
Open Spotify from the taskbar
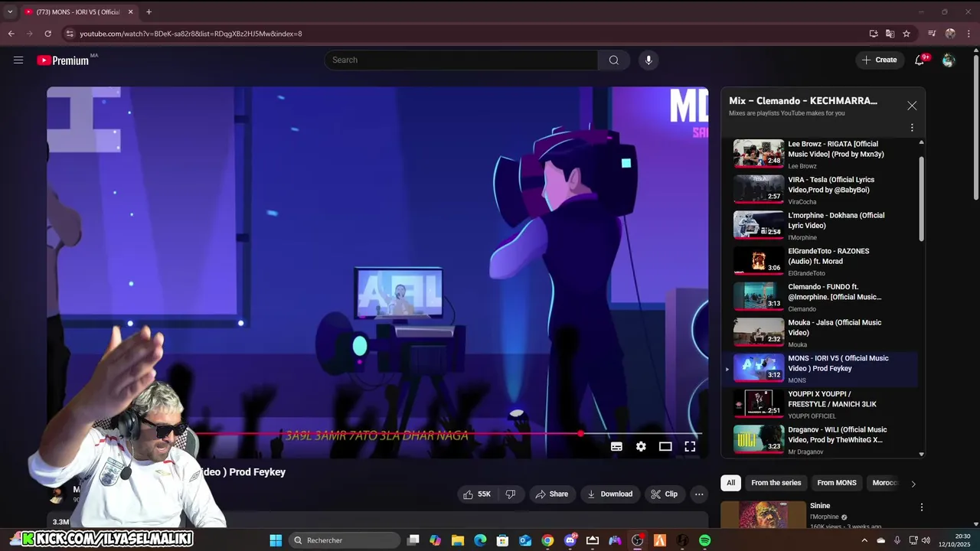(x=704, y=540)
